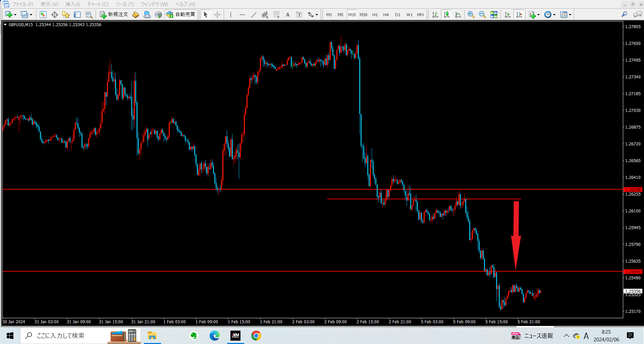Click the 新規注文 new order button
Image resolution: width=644 pixels, height=344 pixels.
click(114, 14)
